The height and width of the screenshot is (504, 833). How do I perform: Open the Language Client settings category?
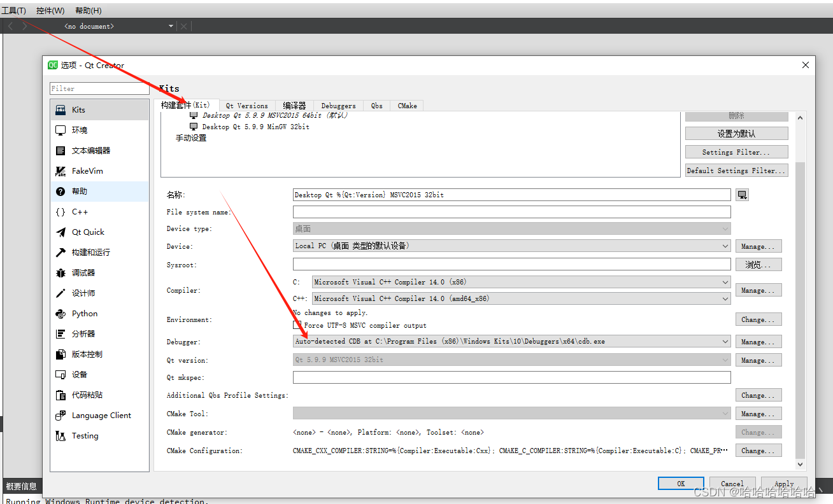click(x=99, y=415)
